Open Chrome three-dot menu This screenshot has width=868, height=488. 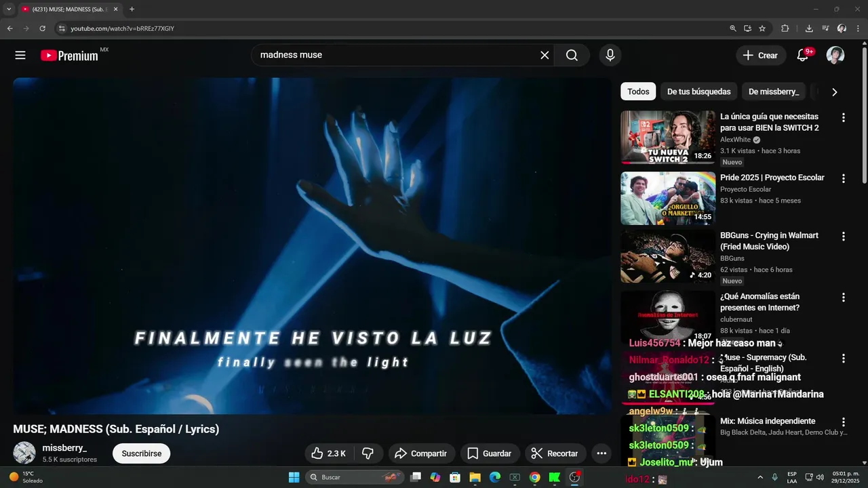point(858,28)
